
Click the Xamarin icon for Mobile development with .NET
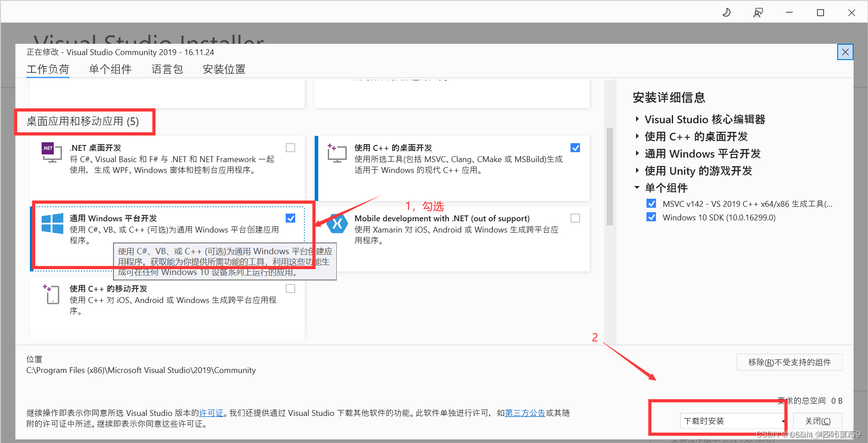[336, 223]
